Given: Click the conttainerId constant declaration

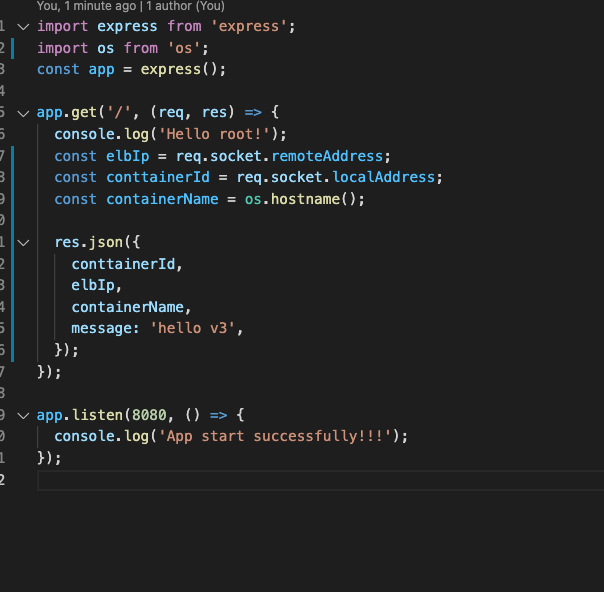Looking at the screenshot, I should click(x=158, y=177).
